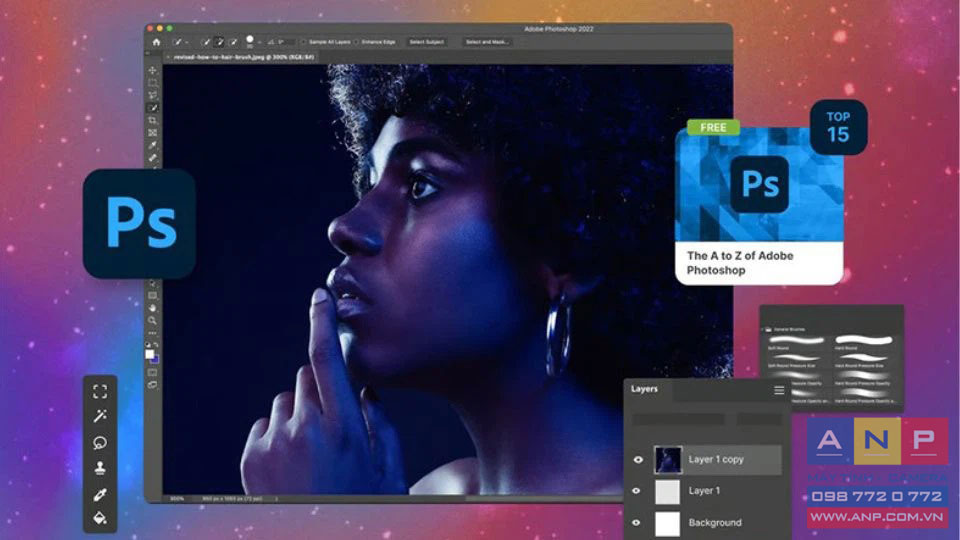Pick the Soft Round brush preset
The width and height of the screenshot is (960, 540).
[796, 342]
